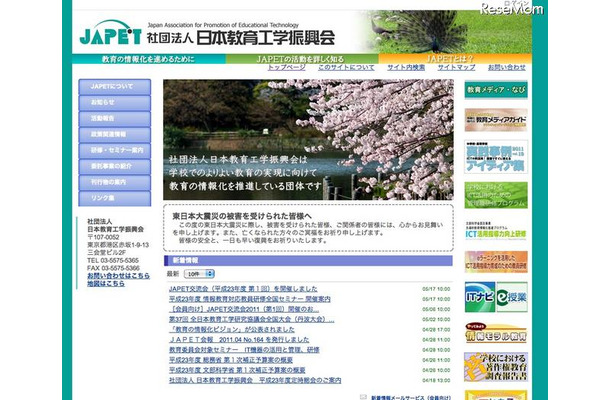Open news item 第37回 全日本教育工学研究協議会全国大会

pyautogui.click(x=251, y=319)
